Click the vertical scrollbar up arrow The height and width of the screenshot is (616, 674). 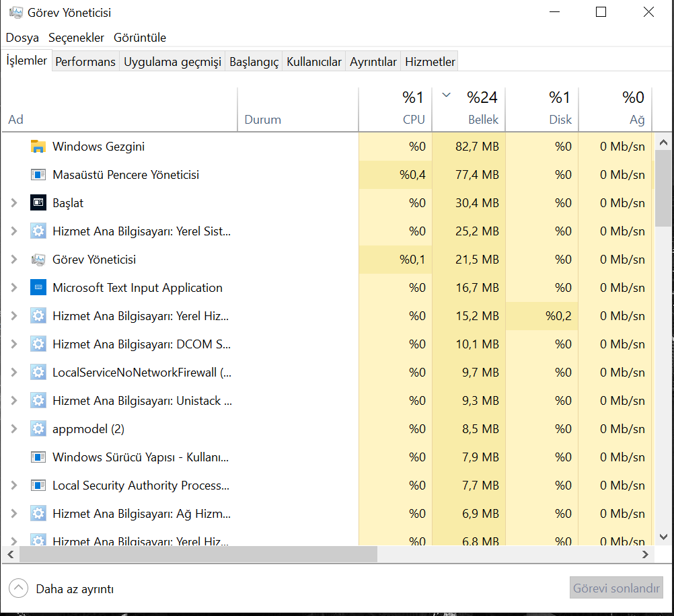[664, 143]
